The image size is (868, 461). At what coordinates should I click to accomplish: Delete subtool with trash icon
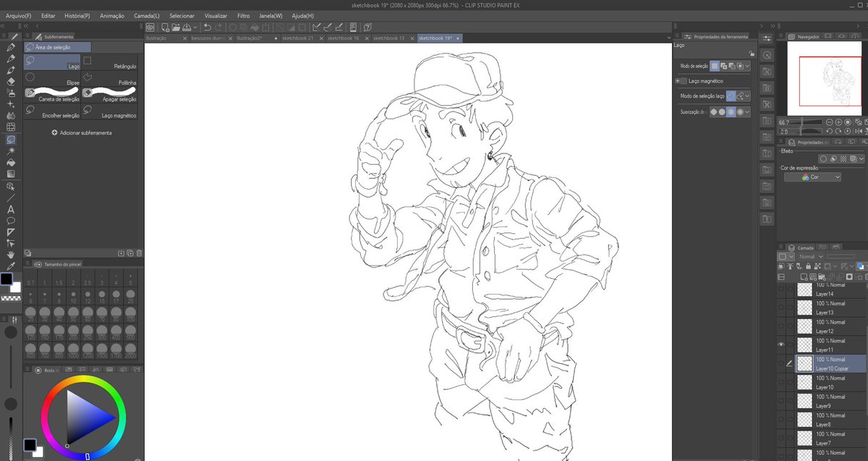140,253
